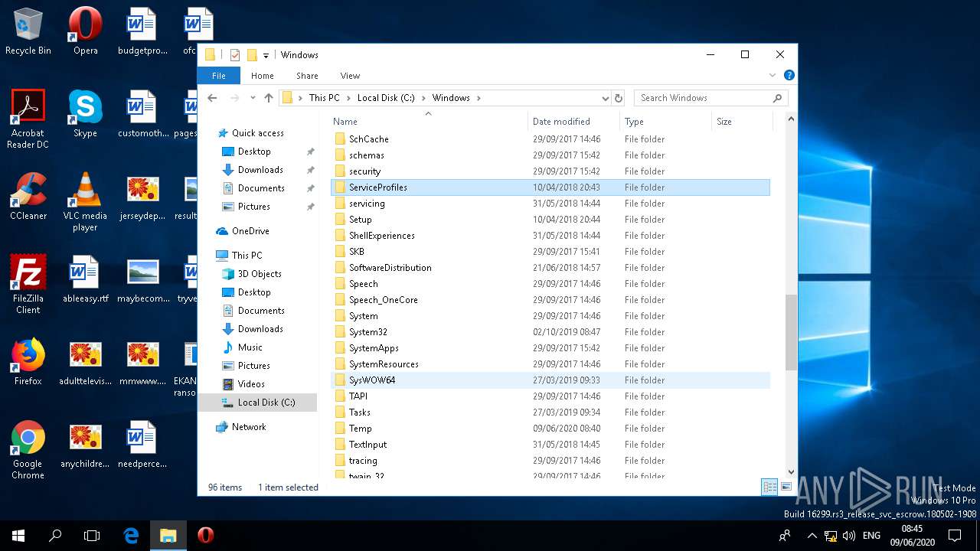Sort by Type column header
This screenshot has width=980, height=551.
pos(665,121)
